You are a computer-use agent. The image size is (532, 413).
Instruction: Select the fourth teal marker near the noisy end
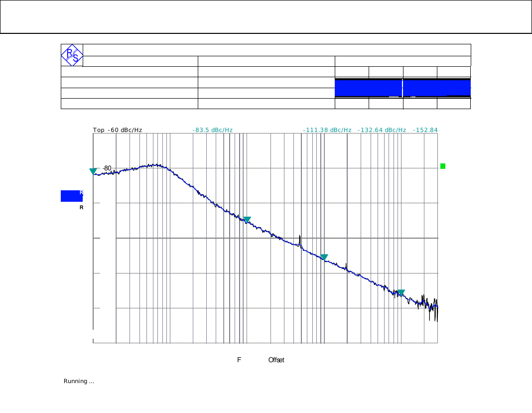401,292
